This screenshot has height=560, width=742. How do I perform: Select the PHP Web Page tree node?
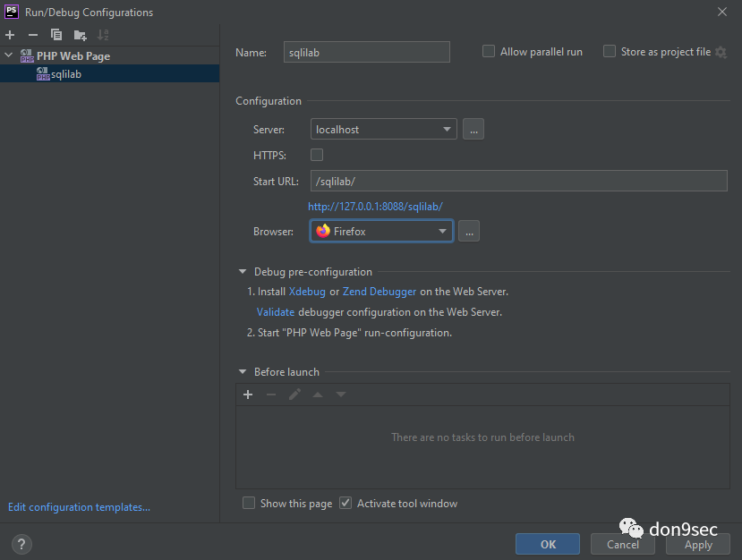tap(72, 55)
